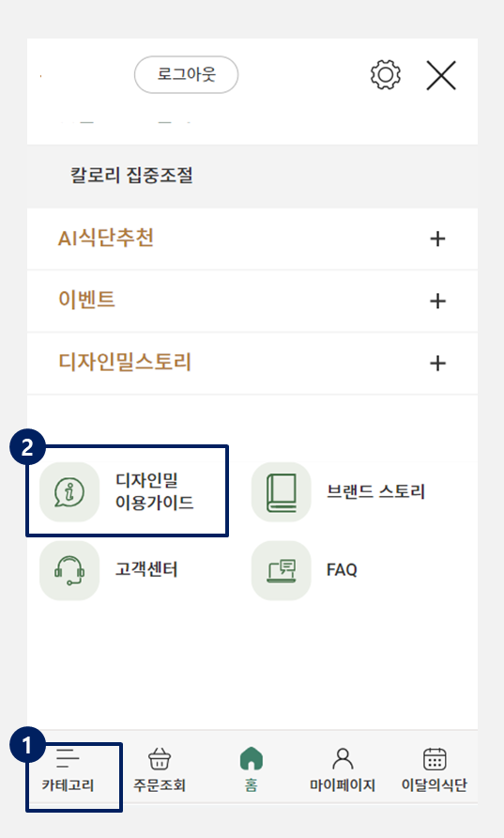The height and width of the screenshot is (838, 504).
Task: Open the FAQ laptop icon
Action: pos(282,570)
